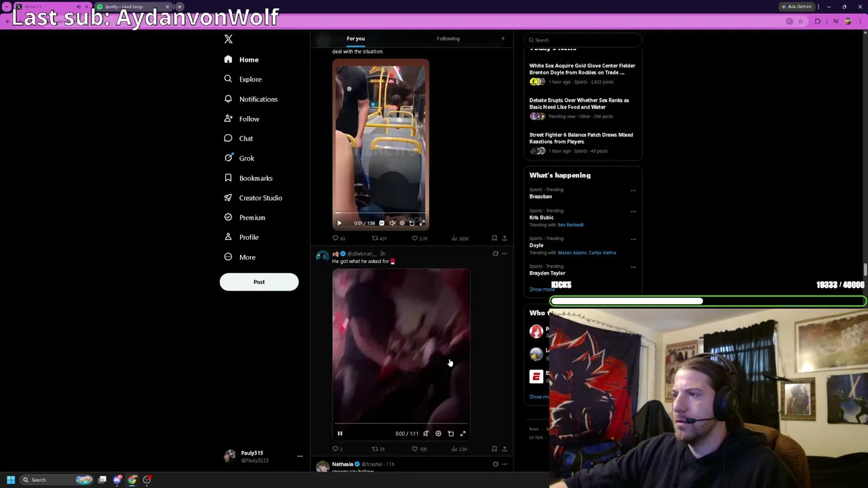This screenshot has height=488, width=868.
Task: Open the Debate Erupts news story
Action: (579, 104)
